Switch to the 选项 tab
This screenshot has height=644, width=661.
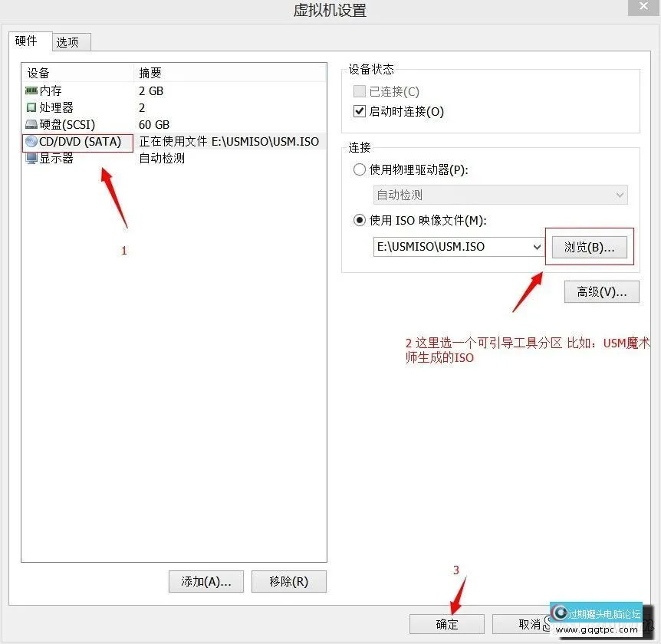tap(67, 42)
